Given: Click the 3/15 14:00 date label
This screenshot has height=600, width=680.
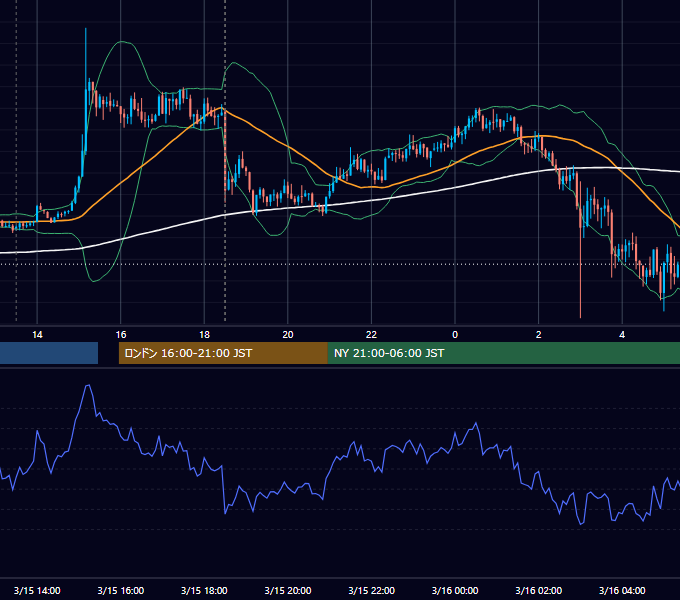Looking at the screenshot, I should [37, 590].
